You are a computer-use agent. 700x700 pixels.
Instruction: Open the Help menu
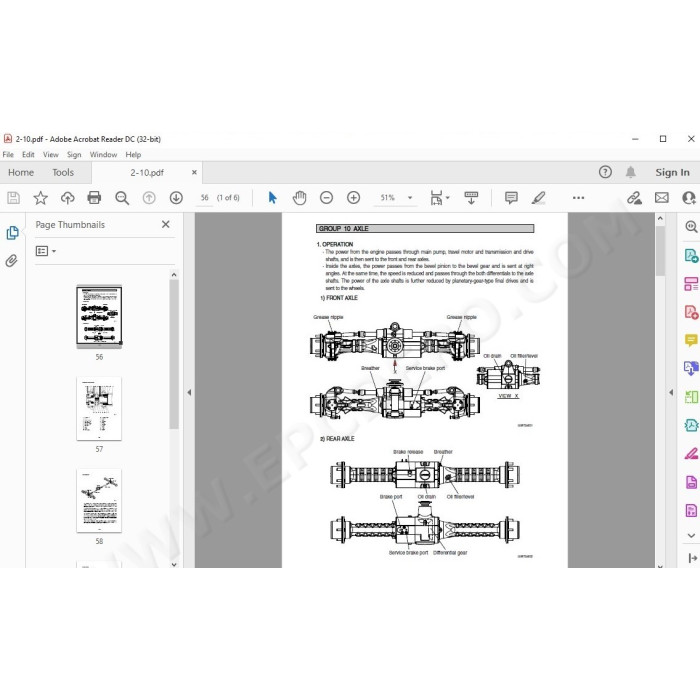[x=133, y=154]
